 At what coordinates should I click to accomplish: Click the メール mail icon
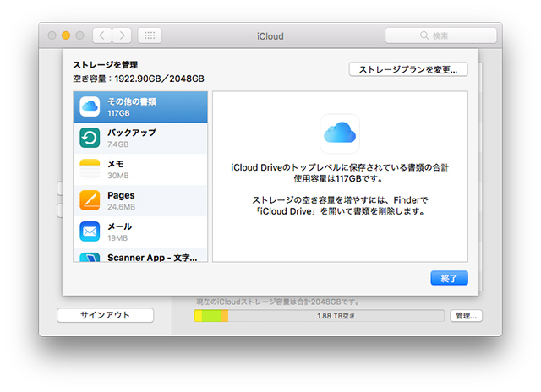pos(90,231)
